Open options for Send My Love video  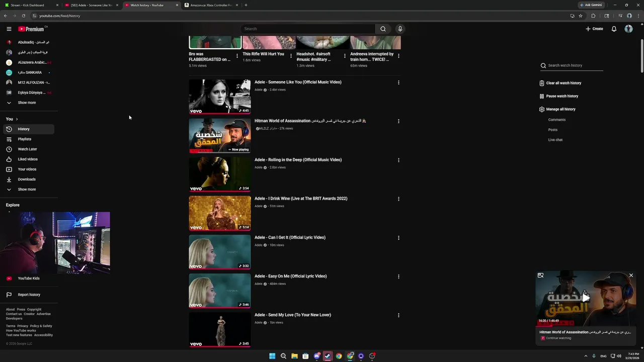coord(398,315)
